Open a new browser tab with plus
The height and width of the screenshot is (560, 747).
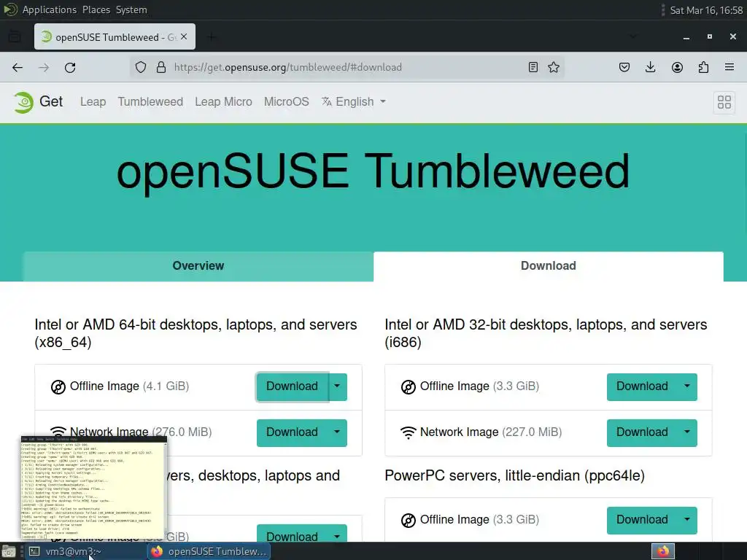[x=212, y=37]
